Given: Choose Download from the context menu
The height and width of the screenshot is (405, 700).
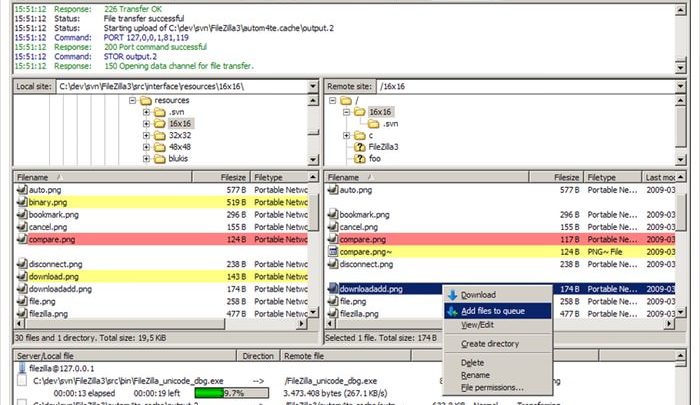Looking at the screenshot, I should point(498,295).
